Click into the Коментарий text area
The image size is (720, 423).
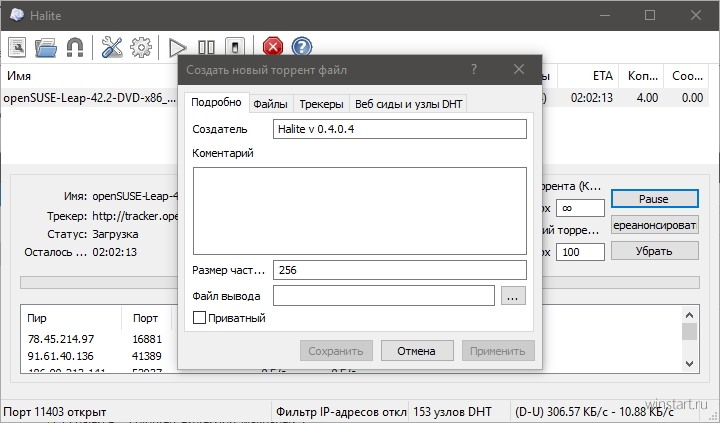[x=360, y=211]
